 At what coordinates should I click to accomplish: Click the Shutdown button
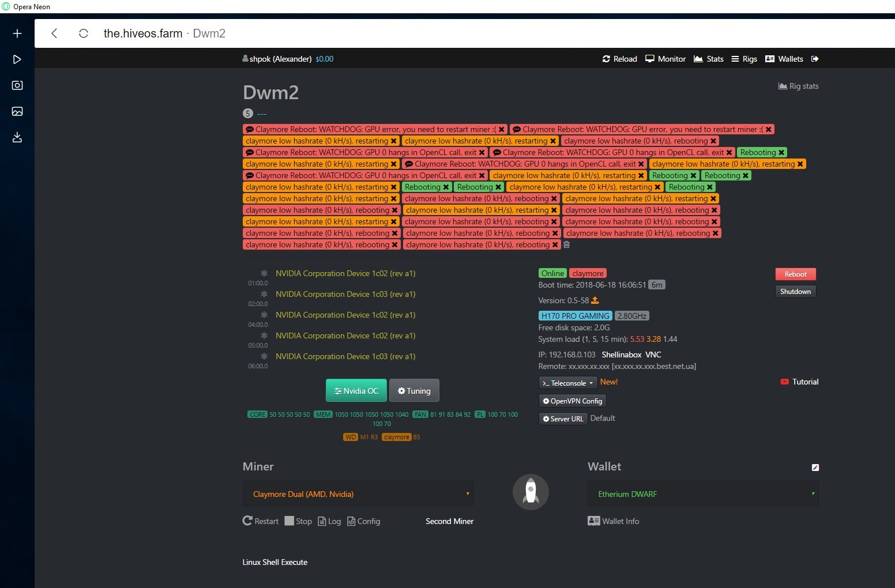[795, 292]
